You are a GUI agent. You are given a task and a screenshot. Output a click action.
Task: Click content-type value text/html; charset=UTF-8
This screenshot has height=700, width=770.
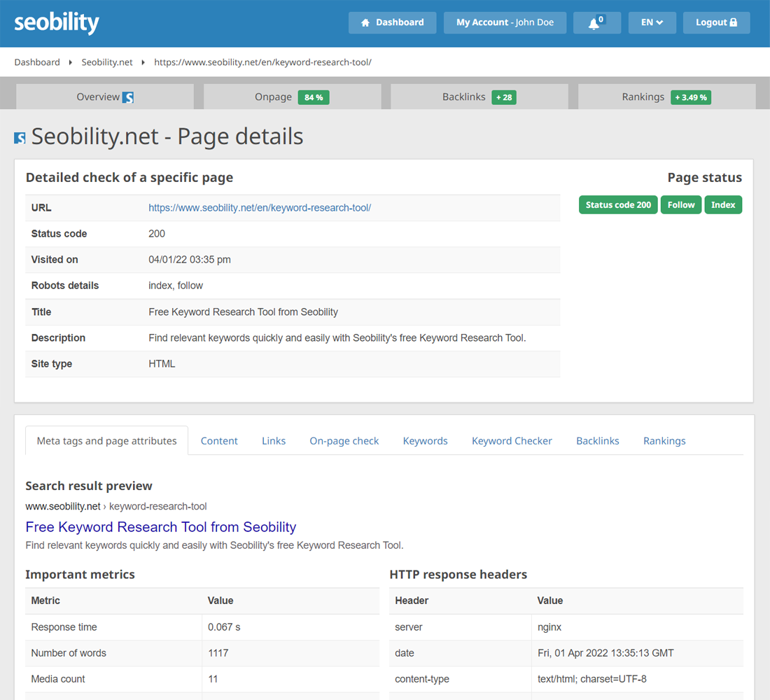591,680
